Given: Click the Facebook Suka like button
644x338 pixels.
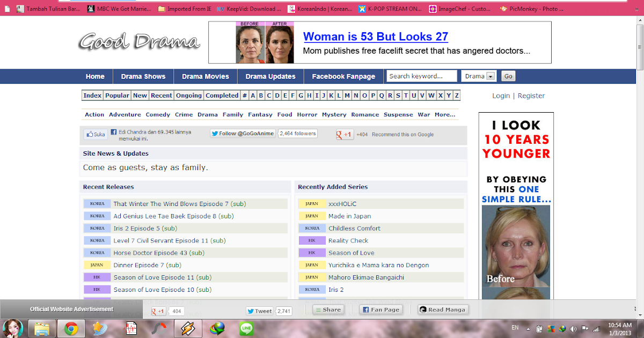Looking at the screenshot, I should tap(96, 134).
